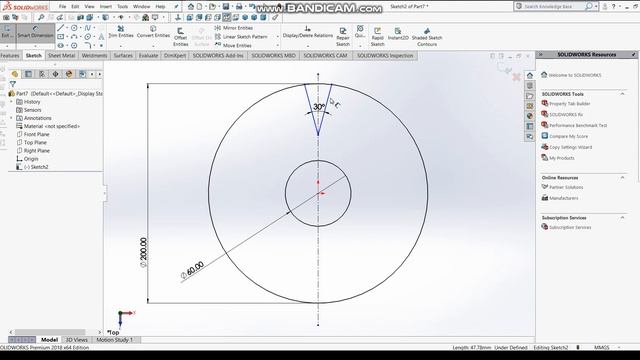Select the Arc sketch tool
Viewport: 640px width, 360px height.
point(74,37)
